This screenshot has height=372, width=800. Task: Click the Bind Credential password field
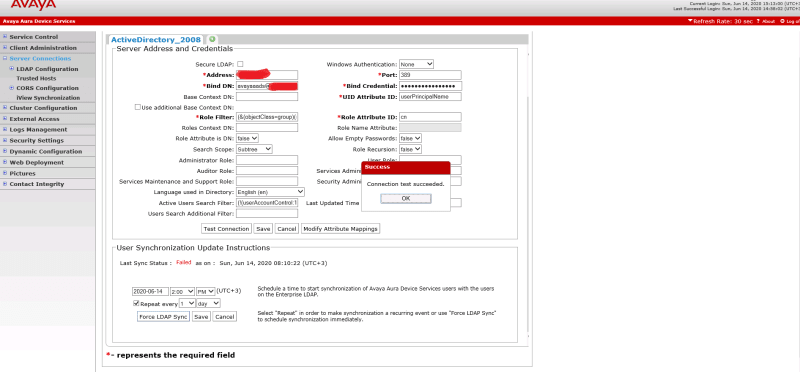pyautogui.click(x=431, y=86)
